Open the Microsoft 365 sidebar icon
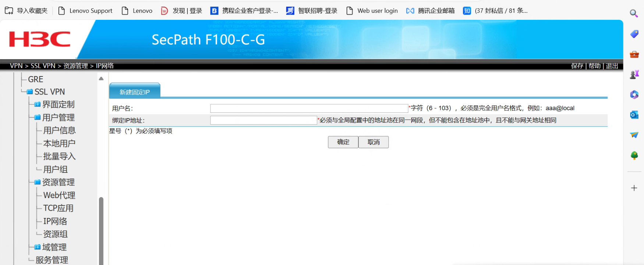Image resolution: width=644 pixels, height=265 pixels. pos(634,95)
